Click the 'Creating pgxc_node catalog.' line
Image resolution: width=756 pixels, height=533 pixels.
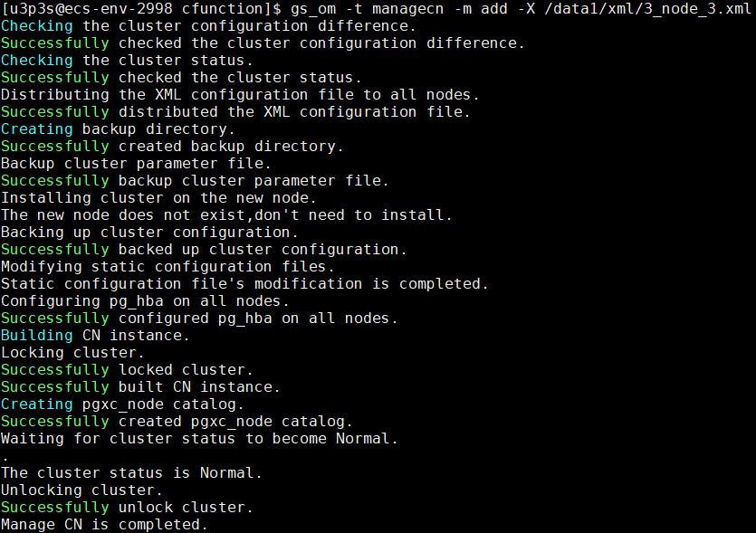pos(122,405)
